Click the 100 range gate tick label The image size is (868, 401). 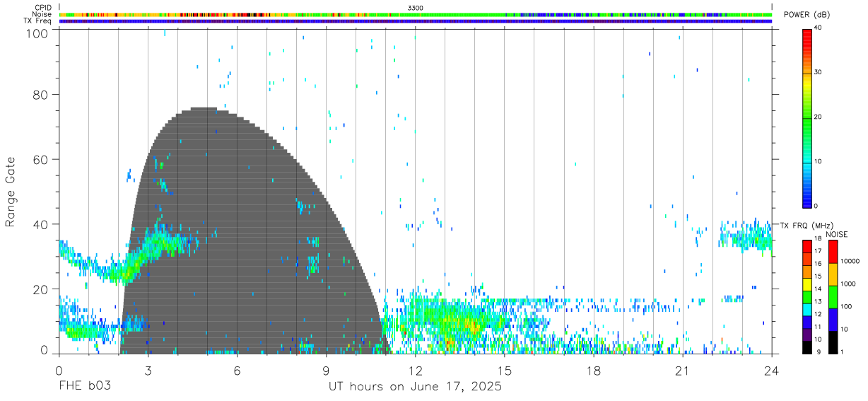point(36,33)
